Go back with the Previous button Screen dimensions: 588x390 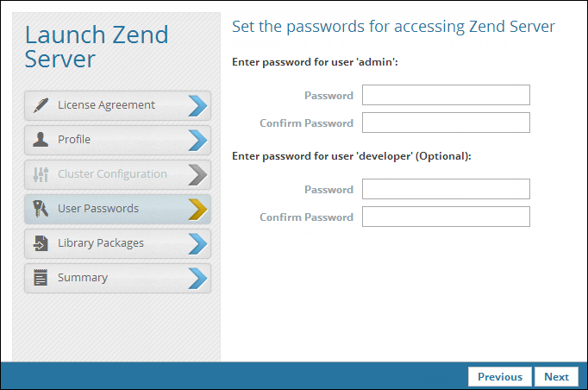coord(500,376)
